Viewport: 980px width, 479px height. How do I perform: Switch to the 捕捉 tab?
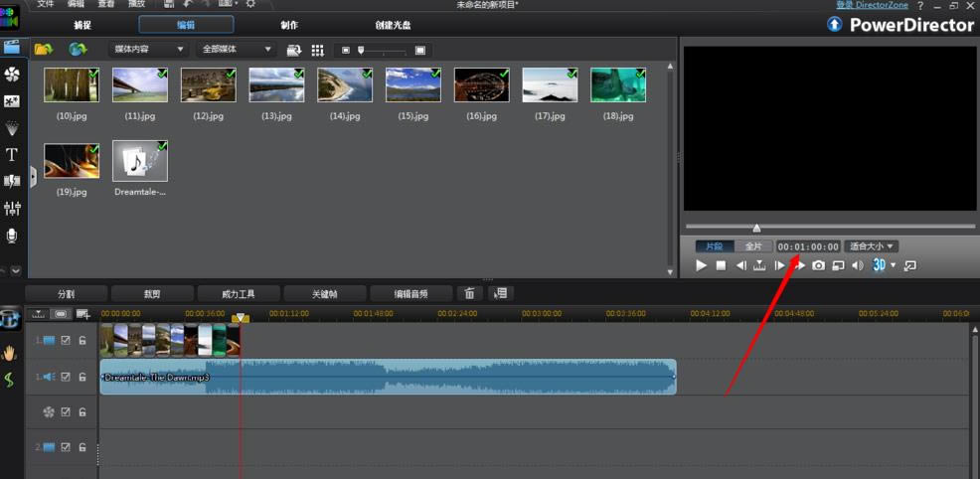pos(82,26)
